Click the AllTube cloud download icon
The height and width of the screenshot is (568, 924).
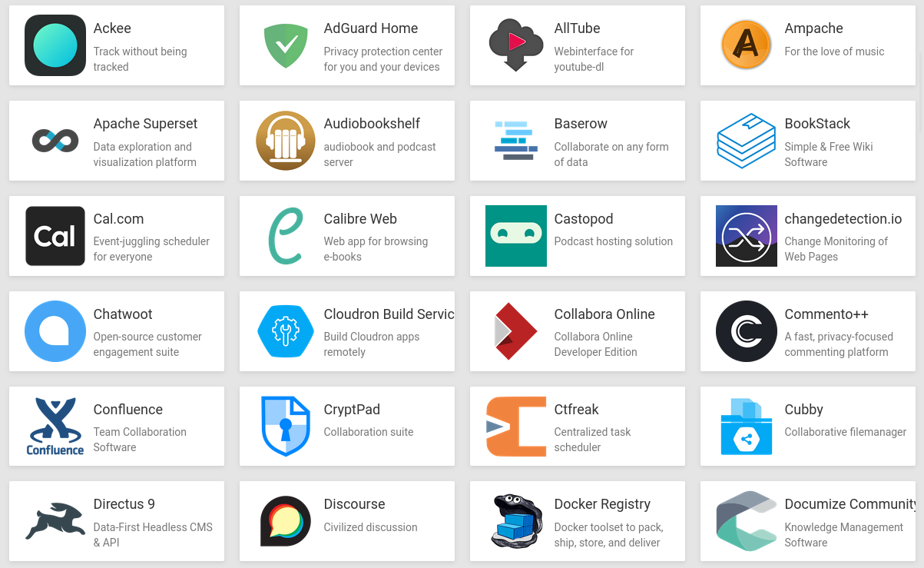[x=516, y=45]
